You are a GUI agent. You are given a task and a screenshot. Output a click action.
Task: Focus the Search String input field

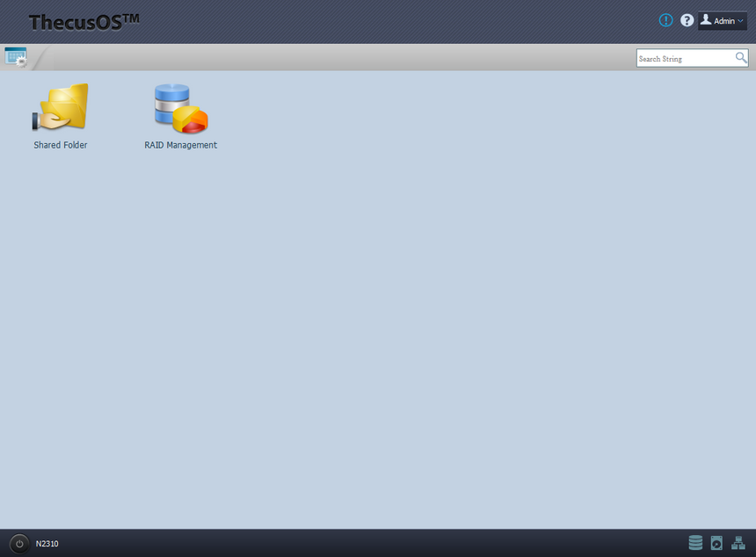click(685, 58)
